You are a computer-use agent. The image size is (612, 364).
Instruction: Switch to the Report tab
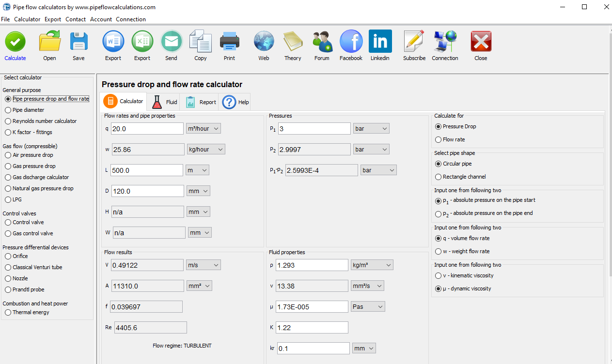click(201, 102)
